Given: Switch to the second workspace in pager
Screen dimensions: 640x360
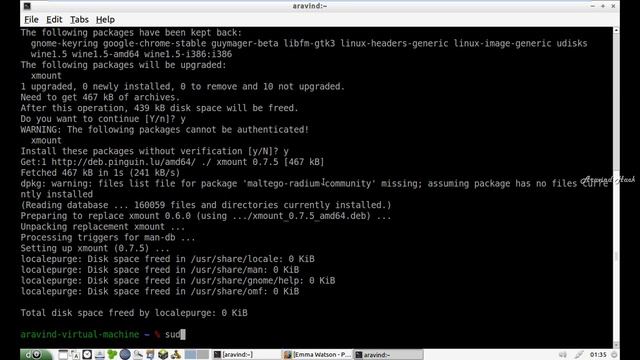Looking at the screenshot, I should [x=203, y=354].
